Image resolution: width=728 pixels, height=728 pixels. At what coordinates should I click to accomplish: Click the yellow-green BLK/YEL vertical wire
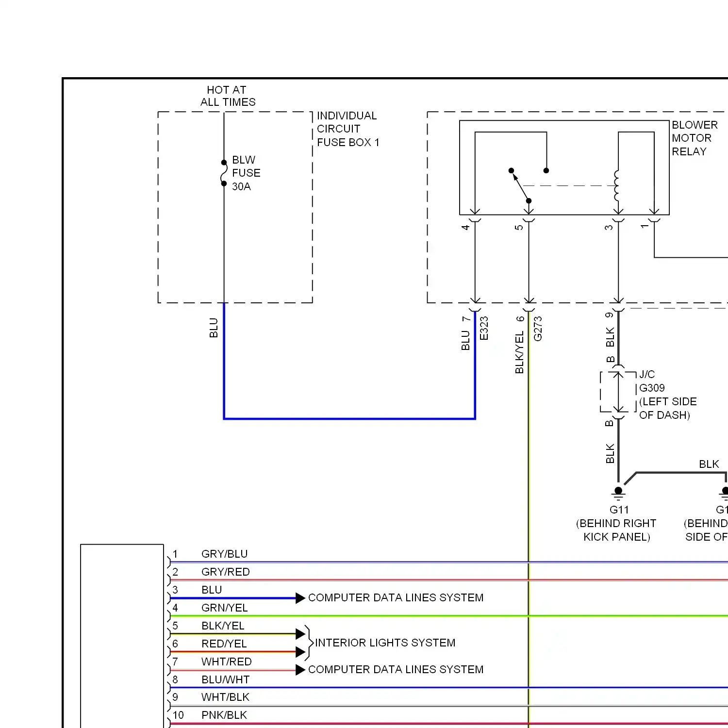(529, 519)
